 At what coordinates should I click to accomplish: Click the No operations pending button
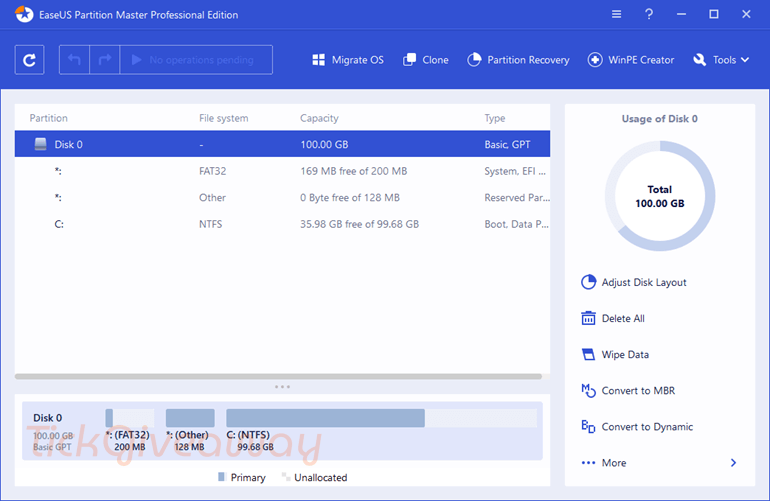(x=196, y=60)
